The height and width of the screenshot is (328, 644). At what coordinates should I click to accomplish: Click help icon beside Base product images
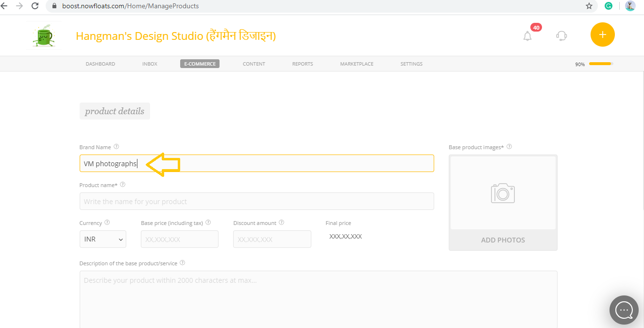point(509,147)
